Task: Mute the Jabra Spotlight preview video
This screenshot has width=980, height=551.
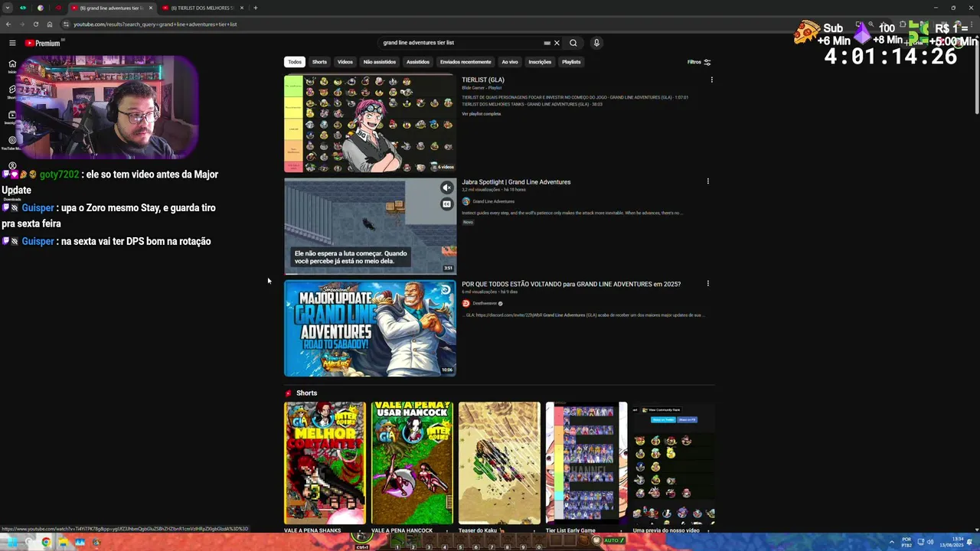Action: 446,187
